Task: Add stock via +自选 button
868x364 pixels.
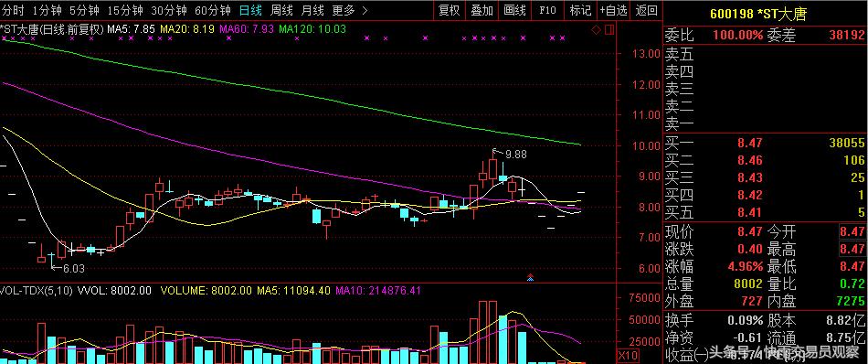Action: 613,10
